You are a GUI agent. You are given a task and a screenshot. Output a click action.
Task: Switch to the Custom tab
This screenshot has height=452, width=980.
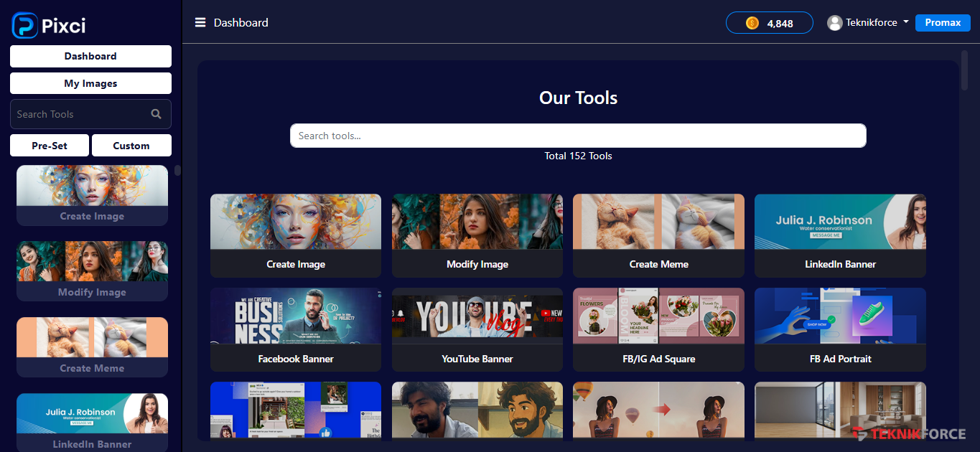pyautogui.click(x=131, y=146)
